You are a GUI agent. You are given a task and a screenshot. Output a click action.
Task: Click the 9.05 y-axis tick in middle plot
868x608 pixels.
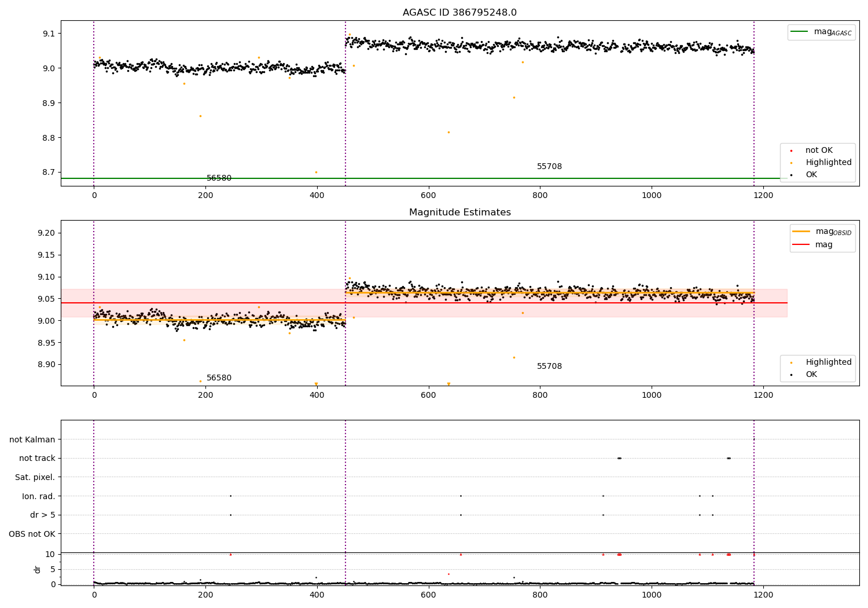pyautogui.click(x=47, y=299)
